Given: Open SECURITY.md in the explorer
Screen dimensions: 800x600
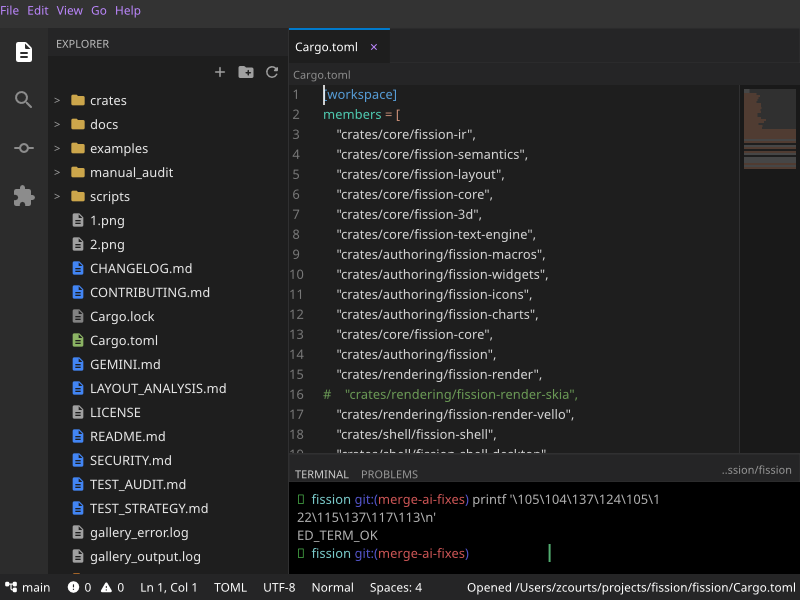Looking at the screenshot, I should [131, 460].
